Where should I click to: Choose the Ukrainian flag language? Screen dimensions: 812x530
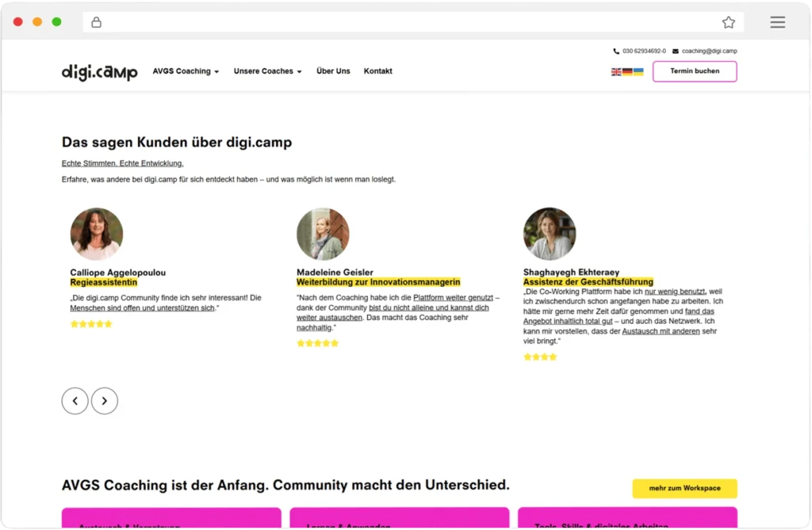pos(638,71)
